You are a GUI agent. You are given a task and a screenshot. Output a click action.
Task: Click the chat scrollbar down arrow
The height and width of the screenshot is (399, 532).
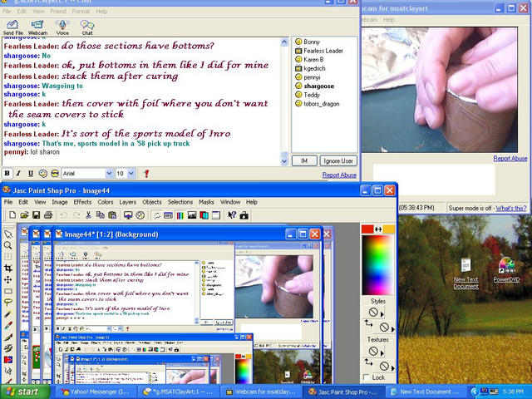(x=284, y=161)
